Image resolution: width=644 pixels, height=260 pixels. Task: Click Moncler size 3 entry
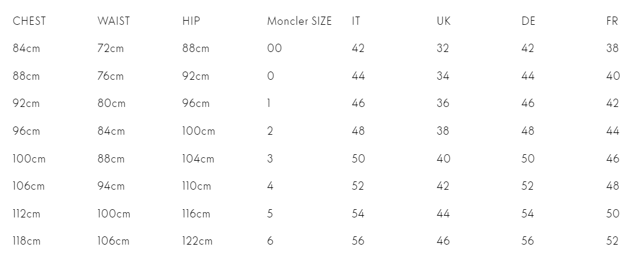point(270,159)
